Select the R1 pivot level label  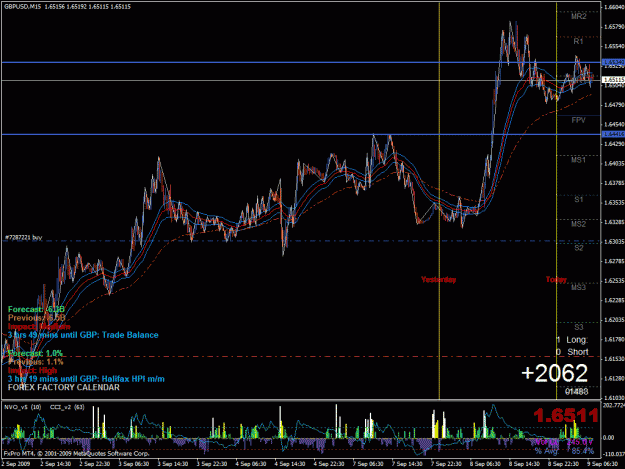click(x=578, y=41)
